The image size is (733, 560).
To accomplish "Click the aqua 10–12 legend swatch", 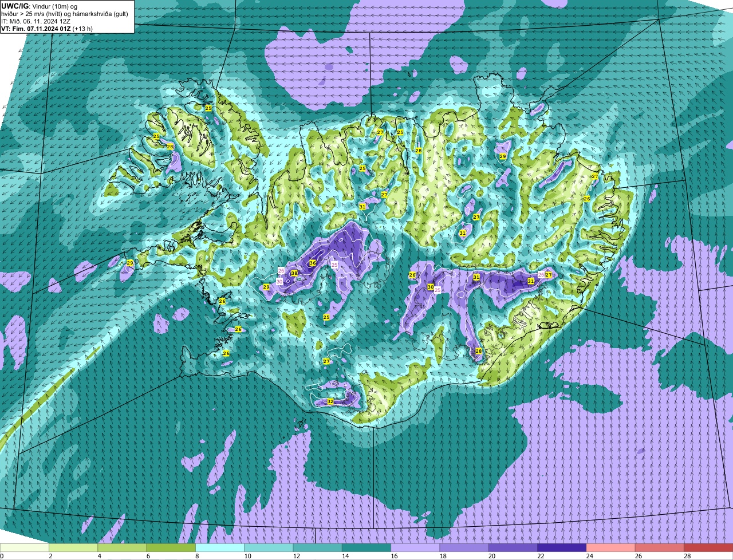I will [x=269, y=547].
